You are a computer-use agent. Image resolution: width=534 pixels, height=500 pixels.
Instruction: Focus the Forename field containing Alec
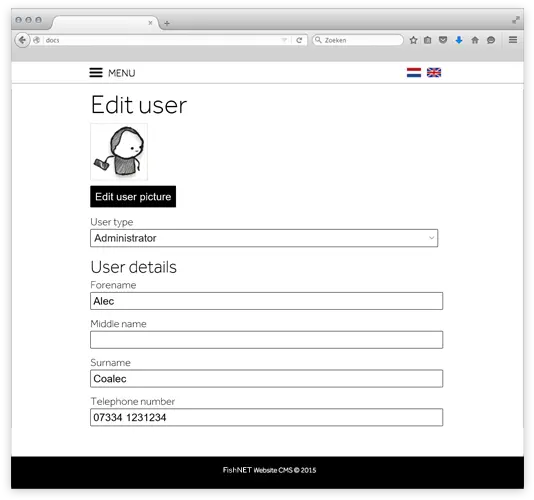tap(266, 301)
